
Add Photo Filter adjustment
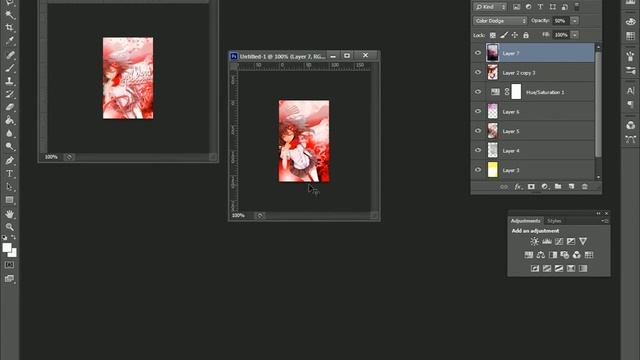coord(564,255)
